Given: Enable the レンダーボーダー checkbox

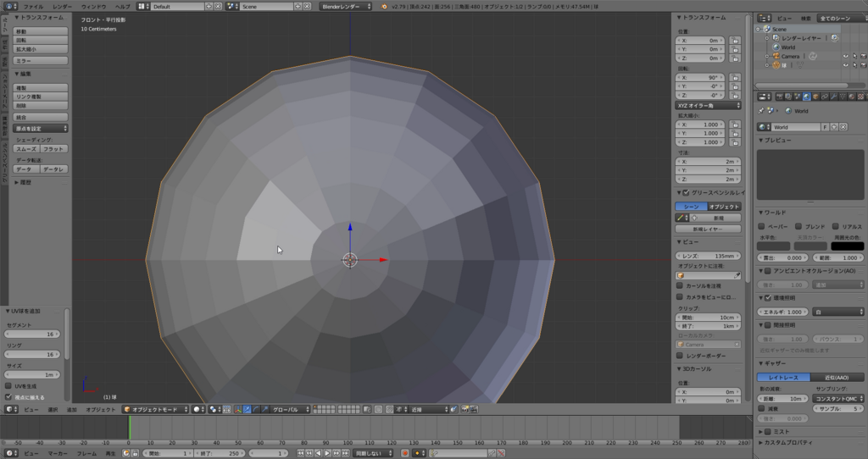Looking at the screenshot, I should [x=680, y=356].
